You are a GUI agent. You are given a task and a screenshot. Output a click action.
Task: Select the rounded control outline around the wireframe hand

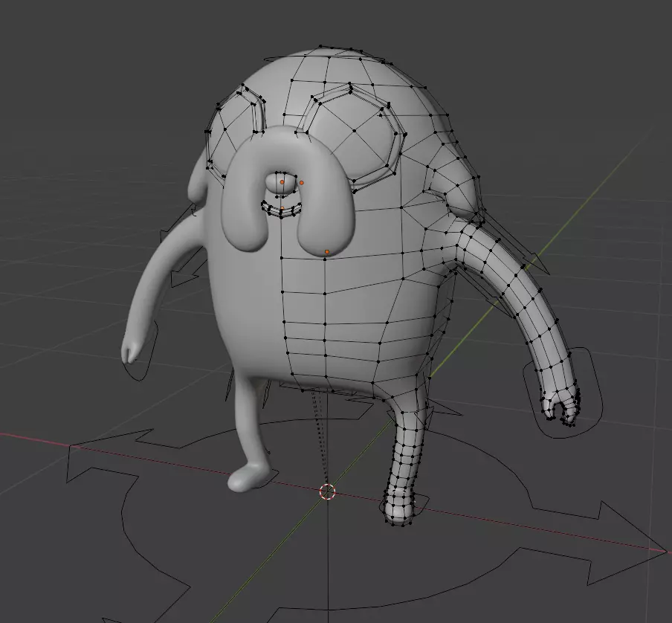tap(562, 393)
